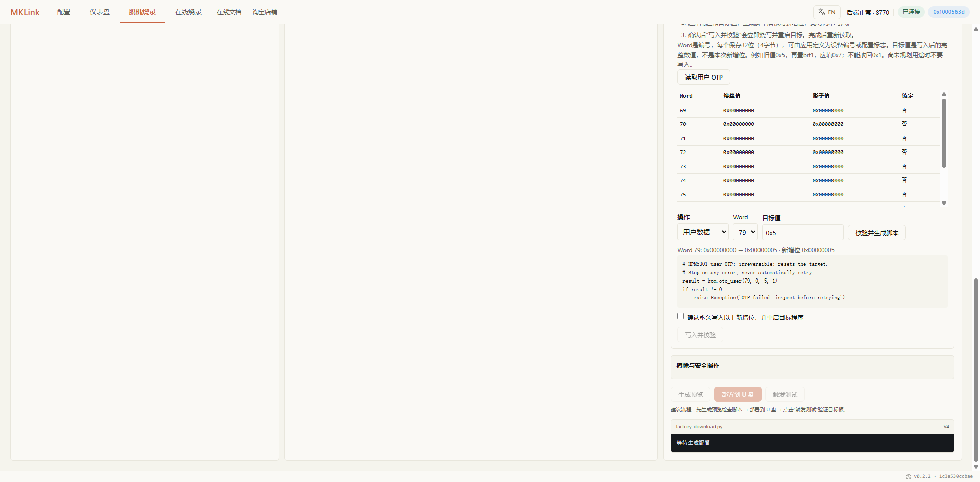This screenshot has width=980, height=482.
Task: Expand the 擦除与安全操作 section
Action: coord(812,366)
